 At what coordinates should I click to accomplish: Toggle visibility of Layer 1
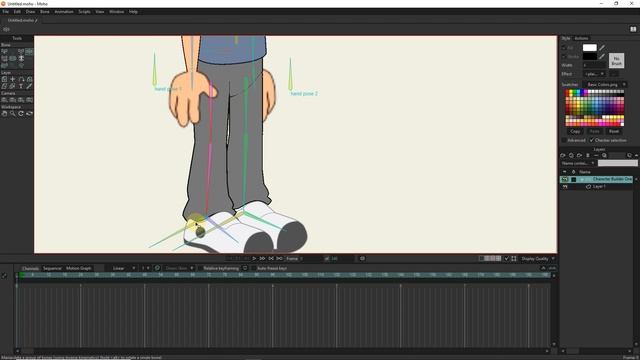pos(565,187)
